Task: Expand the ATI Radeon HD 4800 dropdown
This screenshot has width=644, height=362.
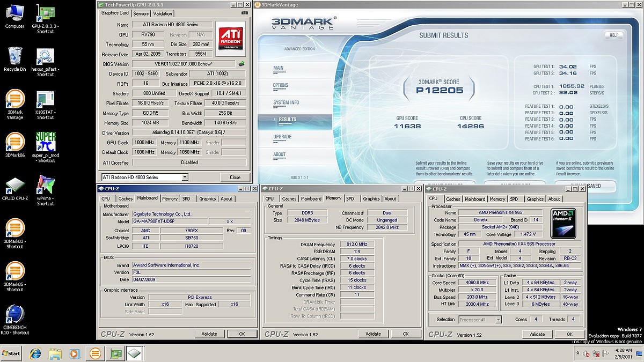Action: pyautogui.click(x=185, y=177)
